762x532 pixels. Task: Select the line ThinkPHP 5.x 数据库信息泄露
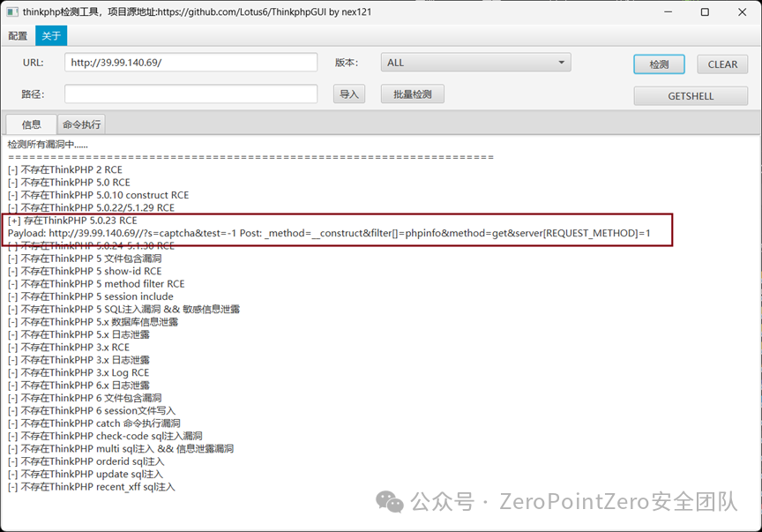tap(93, 321)
